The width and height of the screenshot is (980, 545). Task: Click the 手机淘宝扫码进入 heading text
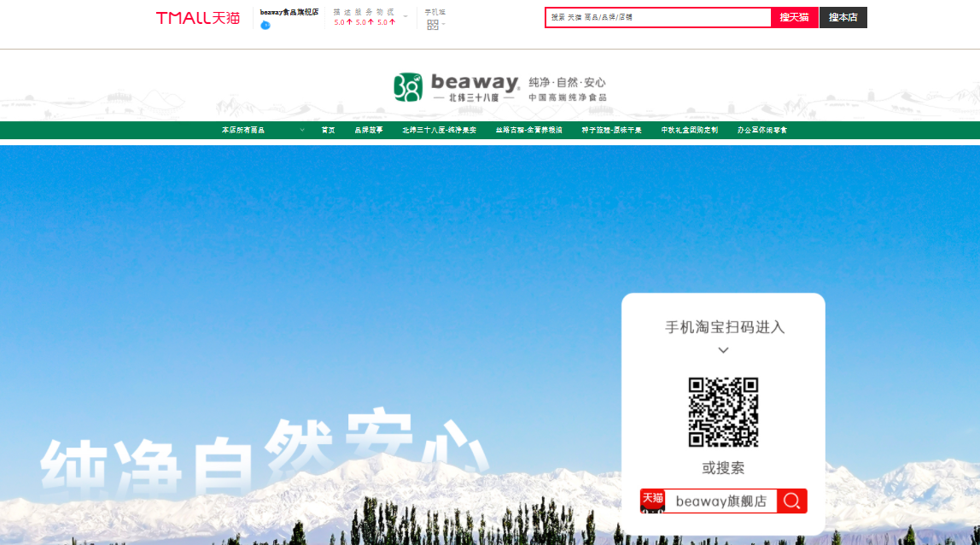725,327
